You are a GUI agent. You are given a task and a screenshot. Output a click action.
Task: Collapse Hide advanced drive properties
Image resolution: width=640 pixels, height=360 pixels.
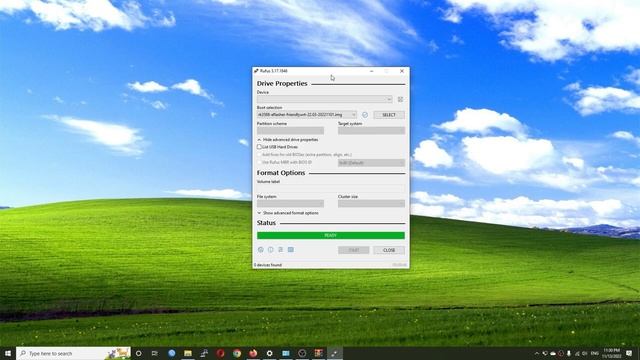(288, 140)
